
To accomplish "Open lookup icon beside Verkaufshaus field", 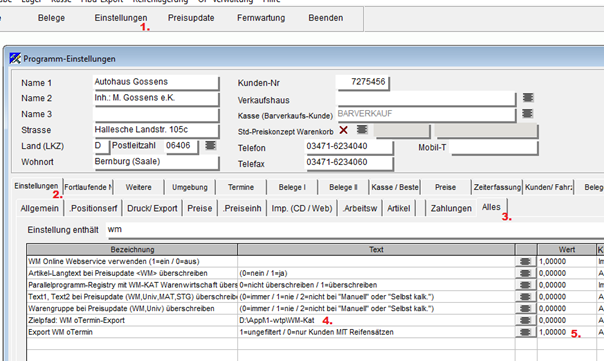I will [528, 97].
